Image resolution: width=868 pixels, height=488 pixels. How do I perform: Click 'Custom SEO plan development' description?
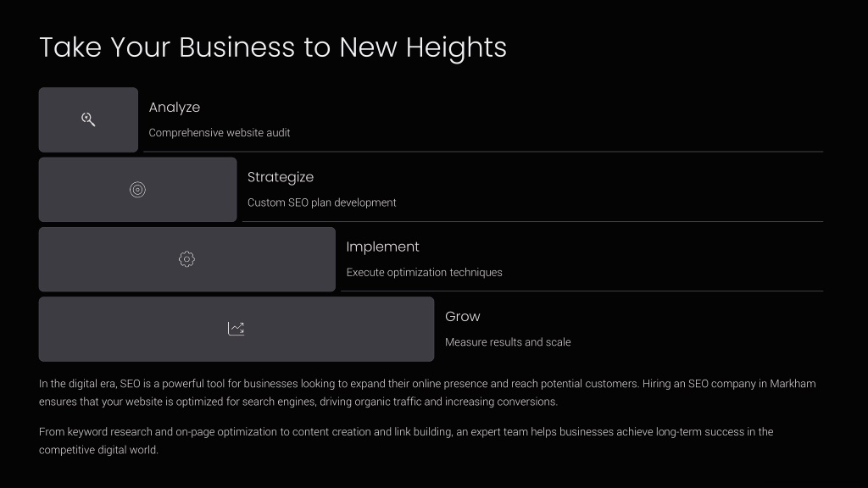321,202
